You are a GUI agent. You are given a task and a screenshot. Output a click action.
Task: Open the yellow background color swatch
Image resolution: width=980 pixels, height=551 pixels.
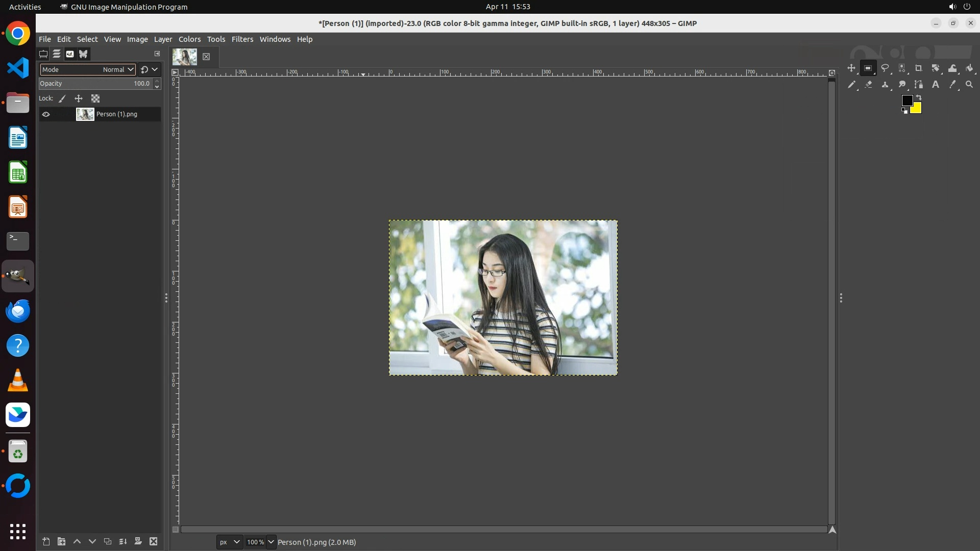[917, 109]
